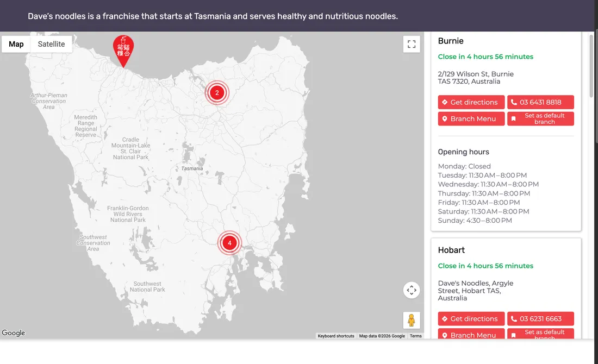Click the Tasmania map label
Image resolution: width=598 pixels, height=364 pixels.
point(192,168)
